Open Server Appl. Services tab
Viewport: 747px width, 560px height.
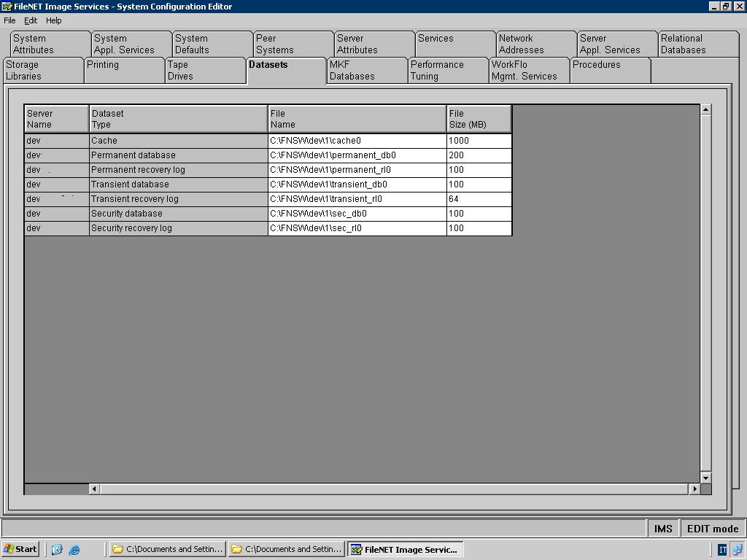617,44
